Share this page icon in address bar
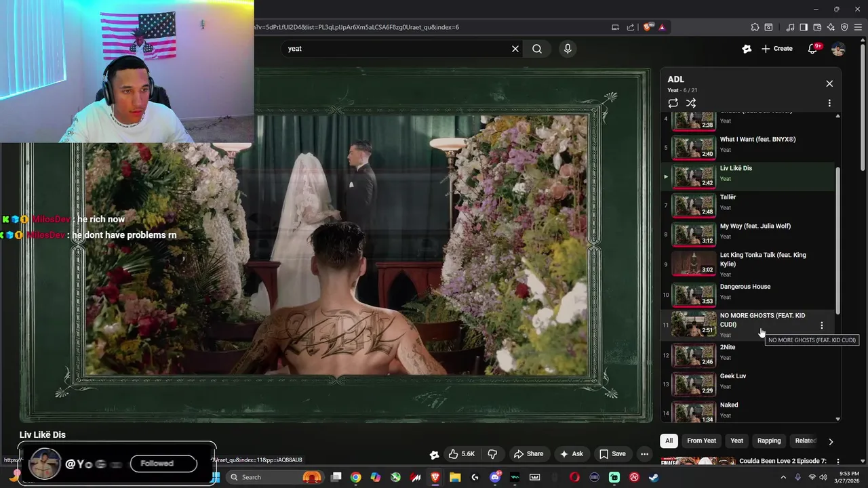The height and width of the screenshot is (488, 868). [x=631, y=27]
